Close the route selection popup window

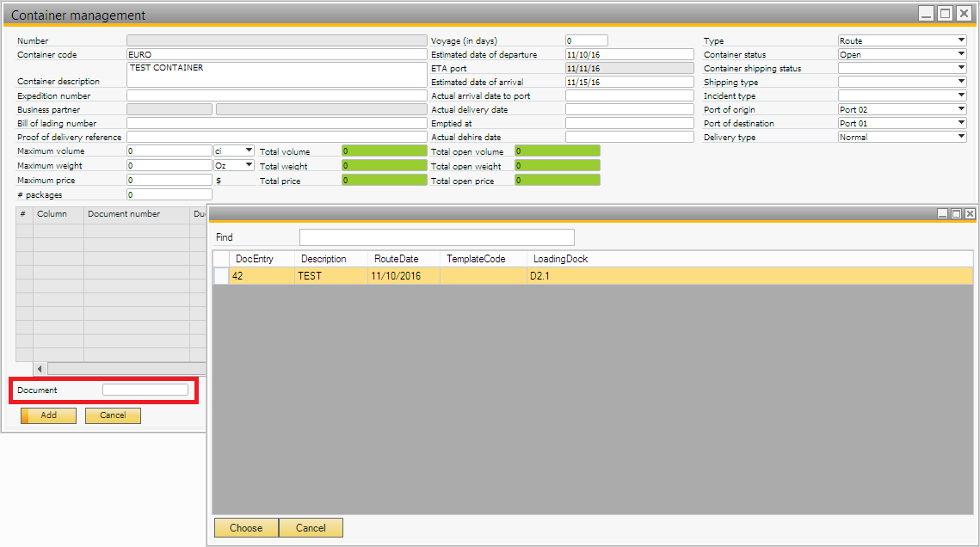(970, 213)
